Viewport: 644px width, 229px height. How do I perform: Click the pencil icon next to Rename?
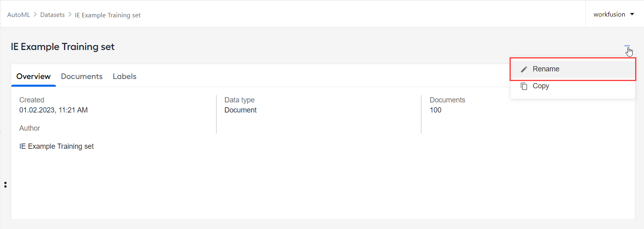point(524,69)
